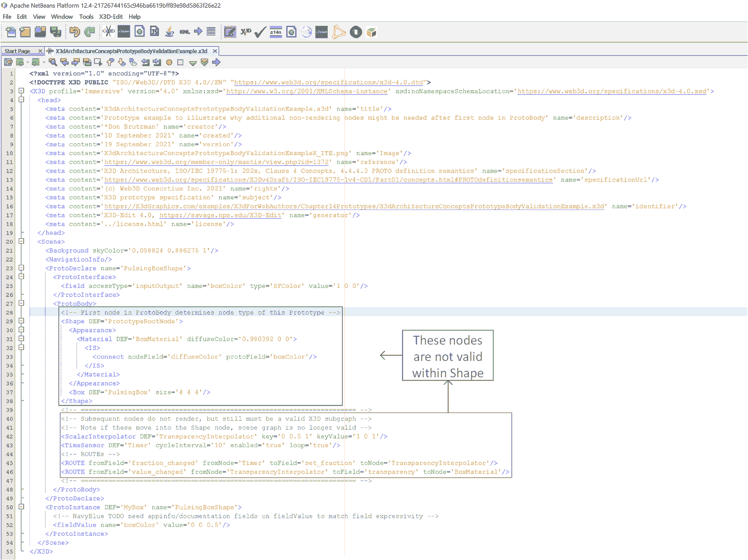Click the Java export coffee cup icon
Image resolution: width=748 pixels, height=560 pixels.
click(170, 32)
